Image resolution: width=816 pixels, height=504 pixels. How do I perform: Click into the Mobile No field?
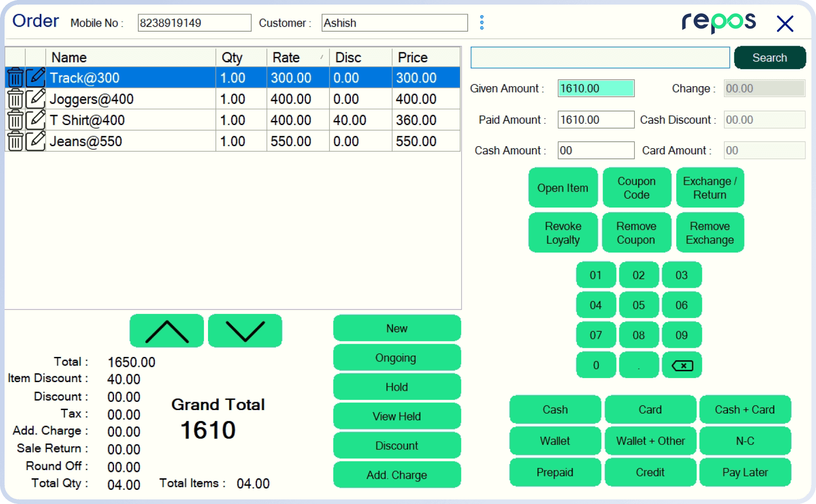coord(194,23)
